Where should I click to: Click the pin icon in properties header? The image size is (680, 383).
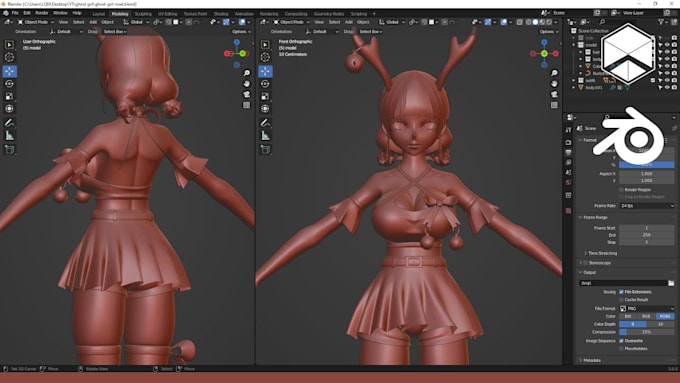[x=674, y=128]
